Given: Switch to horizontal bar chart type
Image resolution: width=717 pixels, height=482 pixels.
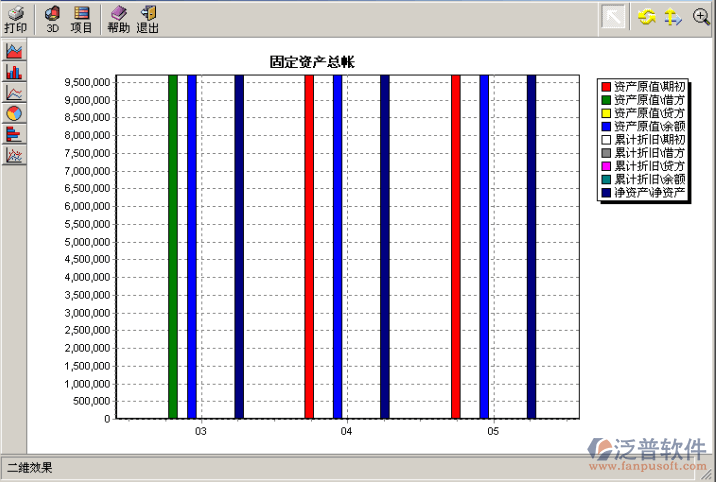Looking at the screenshot, I should click(x=14, y=134).
